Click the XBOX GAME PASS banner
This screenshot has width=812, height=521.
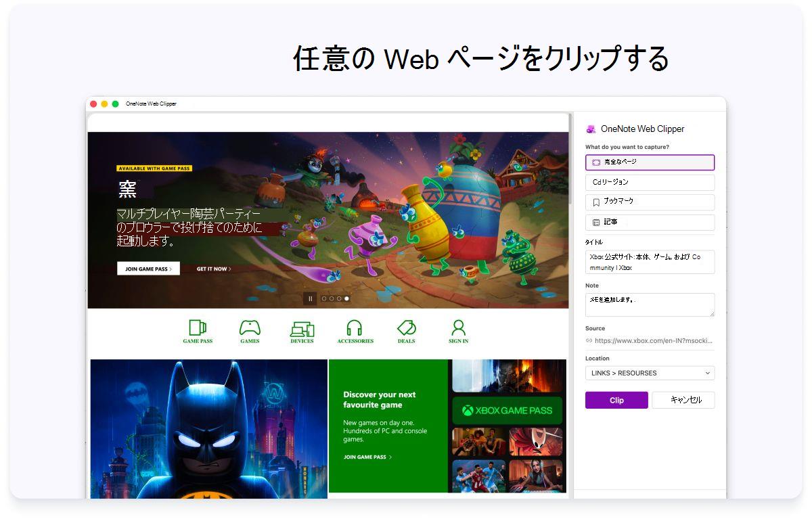[507, 410]
